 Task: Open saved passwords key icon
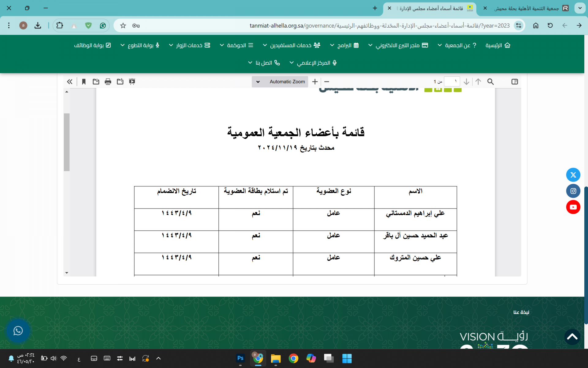click(136, 25)
